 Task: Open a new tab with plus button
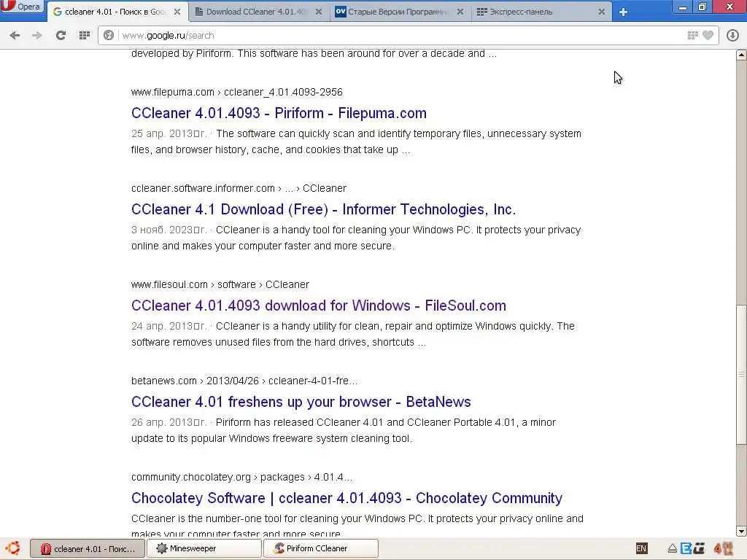[623, 12]
